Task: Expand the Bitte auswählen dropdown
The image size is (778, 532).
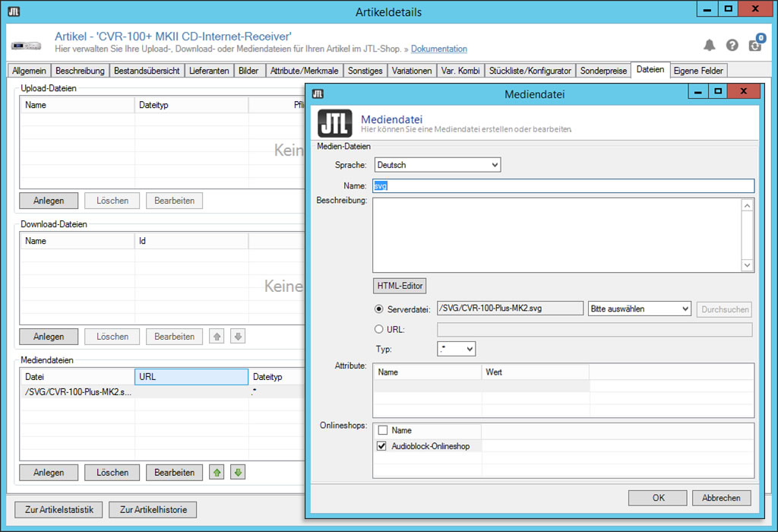Action: (x=639, y=309)
